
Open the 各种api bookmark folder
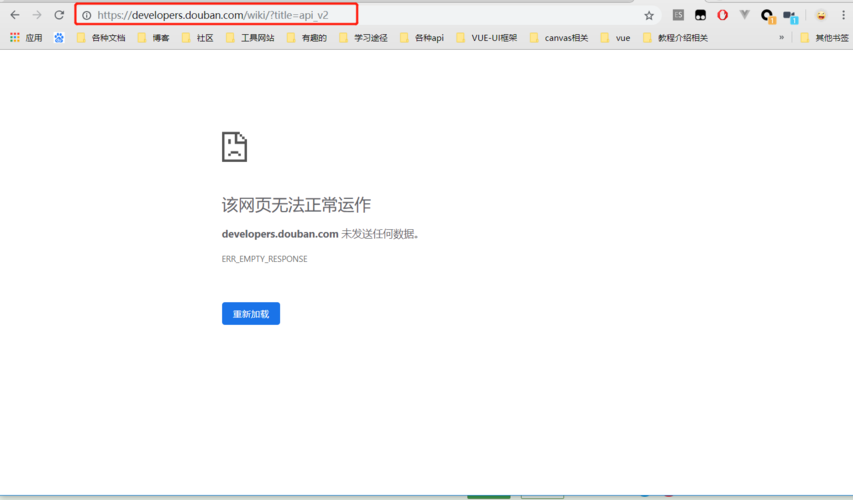point(422,38)
